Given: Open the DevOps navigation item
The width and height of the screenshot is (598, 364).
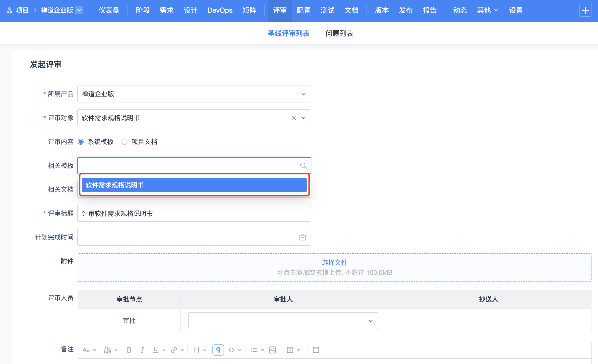Looking at the screenshot, I should [x=220, y=10].
